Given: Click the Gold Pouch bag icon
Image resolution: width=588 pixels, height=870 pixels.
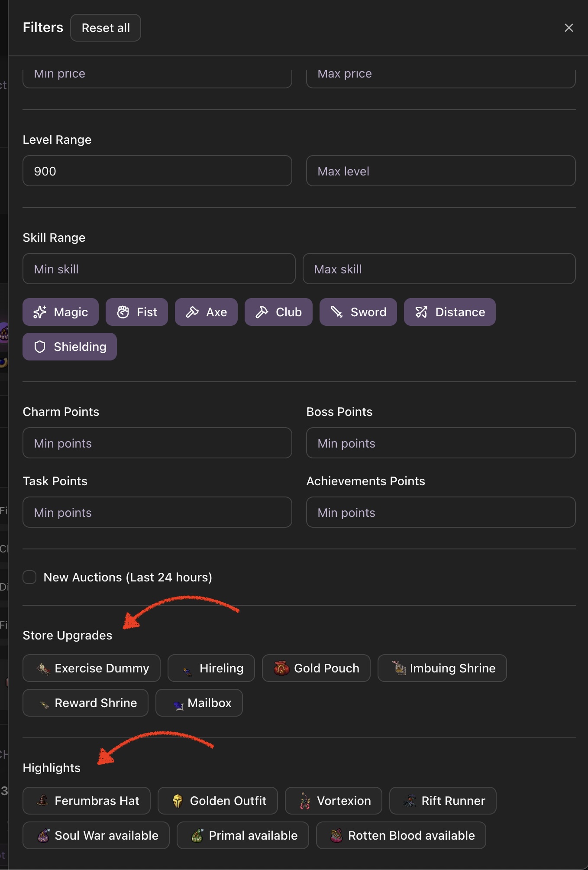Looking at the screenshot, I should (281, 668).
